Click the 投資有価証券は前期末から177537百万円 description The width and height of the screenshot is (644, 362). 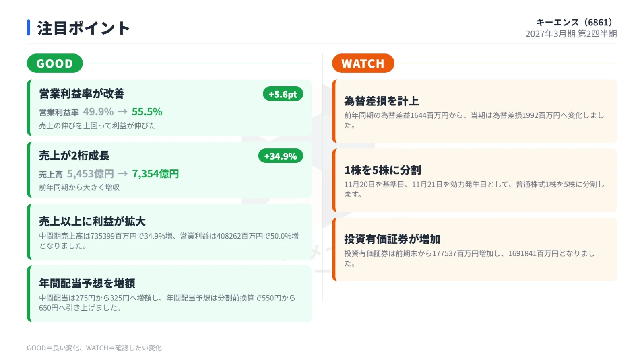click(469, 258)
